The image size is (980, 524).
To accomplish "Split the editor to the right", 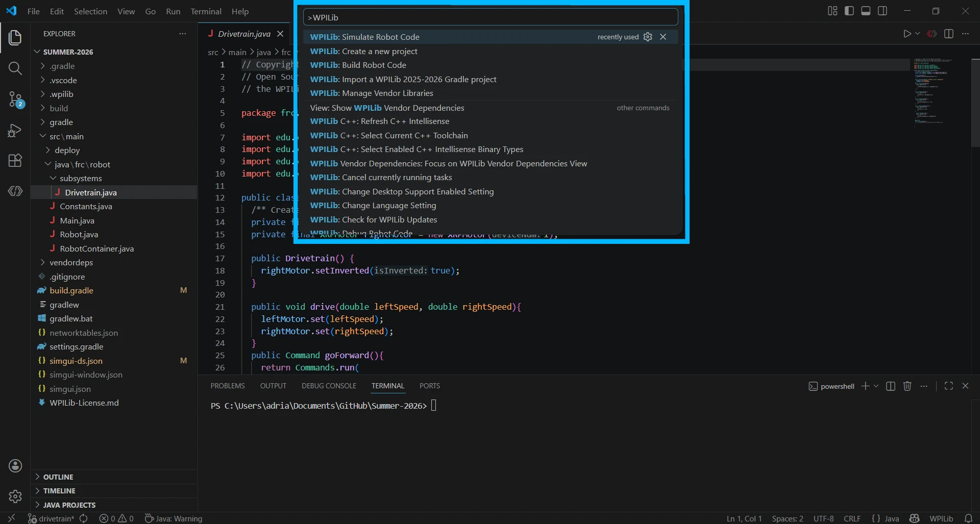I will coord(949,34).
